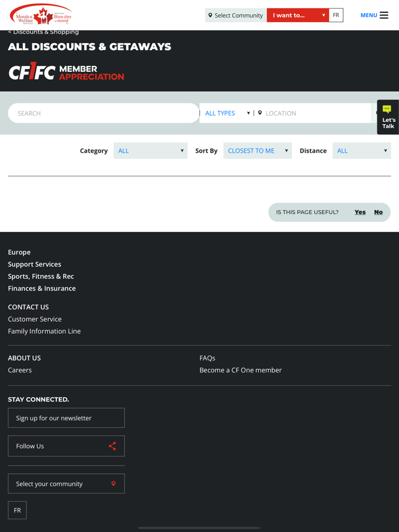The height and width of the screenshot is (532, 399).
Task: Click the map pin in Select Community
Action: tap(210, 15)
